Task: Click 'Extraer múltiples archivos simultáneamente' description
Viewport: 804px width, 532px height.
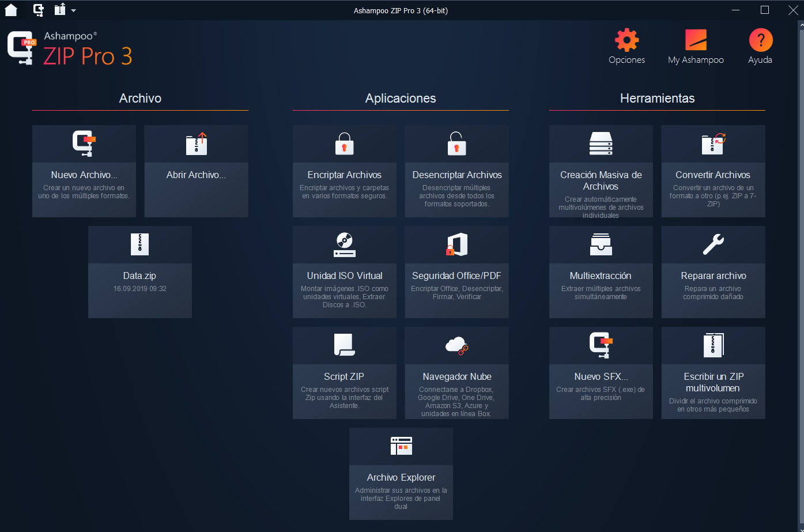Action: coord(601,293)
